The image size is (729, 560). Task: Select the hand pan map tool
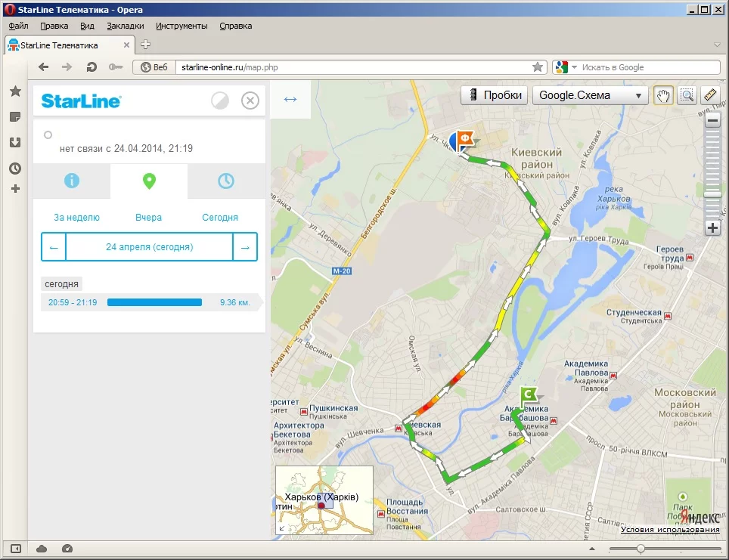click(x=663, y=95)
